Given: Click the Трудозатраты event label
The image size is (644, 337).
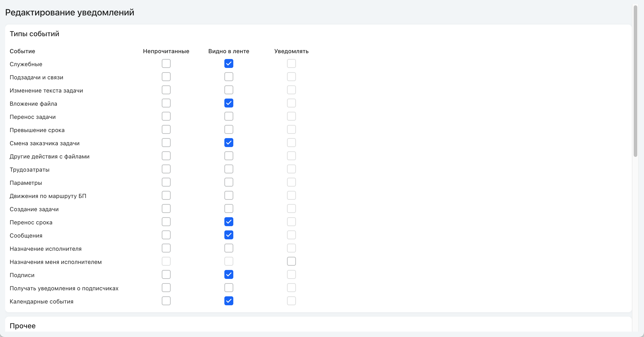Looking at the screenshot, I should [x=30, y=170].
